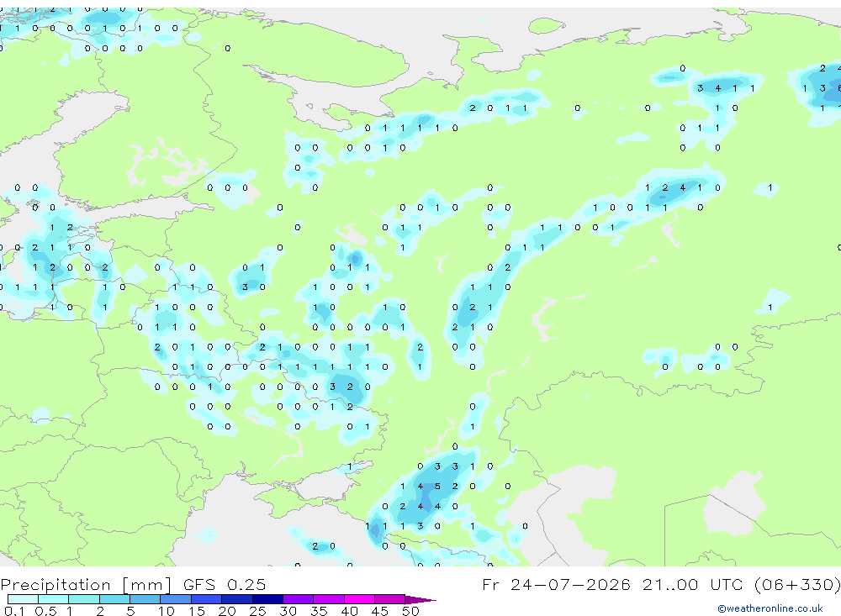Click the '(06+330)' forecast run label
Screen dimensions: 841x616
(x=797, y=584)
